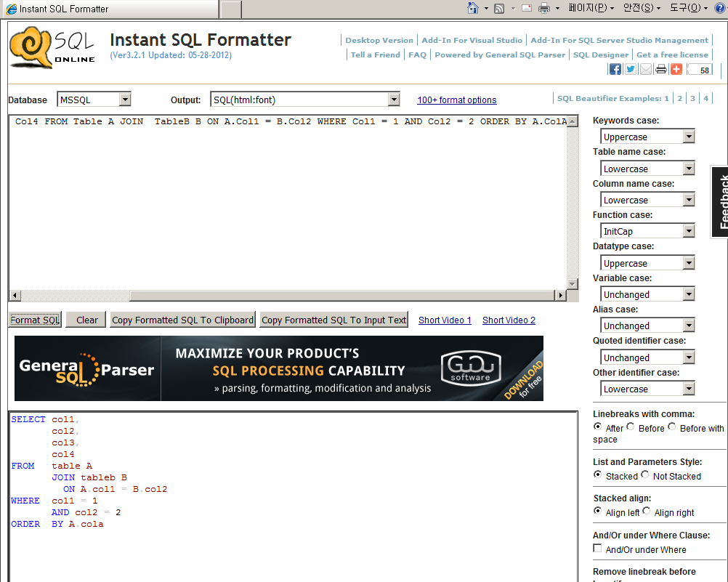Open Add-In For SQL Server Studio Management link

(x=619, y=41)
